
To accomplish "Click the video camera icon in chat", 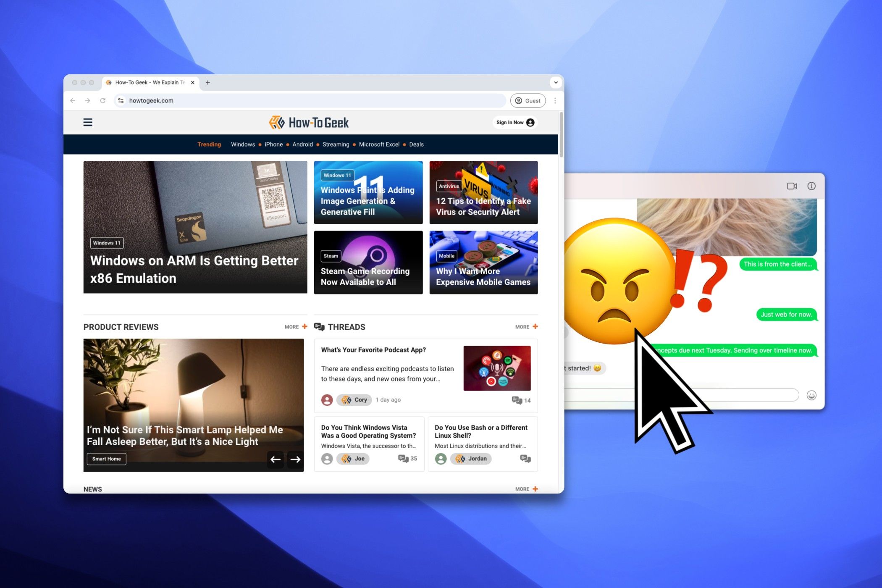I will [x=790, y=186].
